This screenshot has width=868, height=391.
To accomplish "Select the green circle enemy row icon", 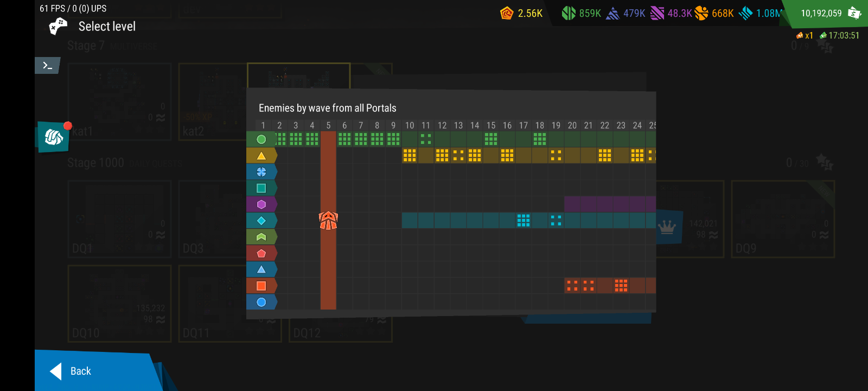I will pyautogui.click(x=261, y=140).
